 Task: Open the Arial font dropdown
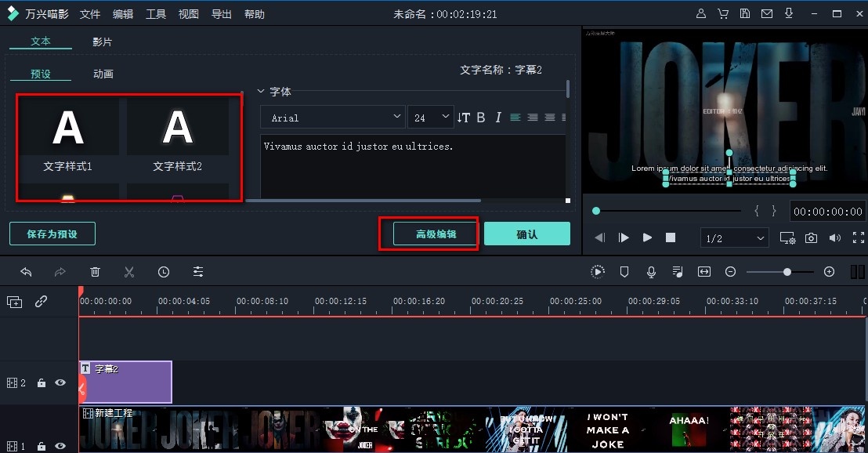tap(332, 117)
